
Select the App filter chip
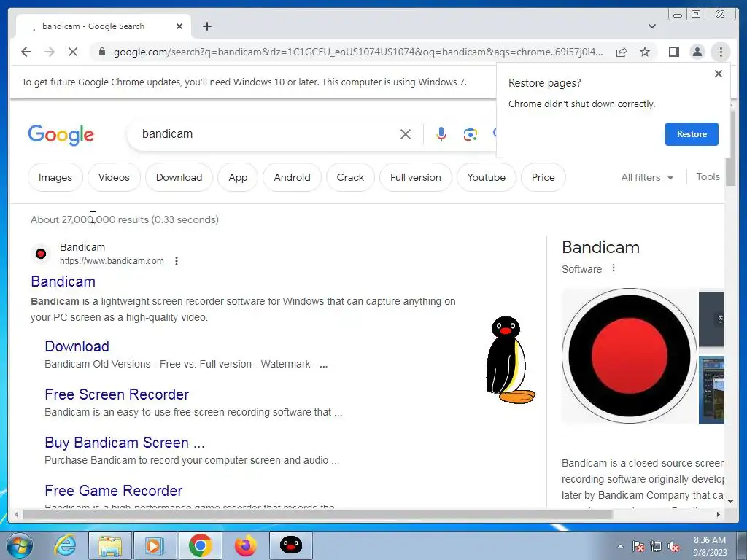pyautogui.click(x=238, y=177)
